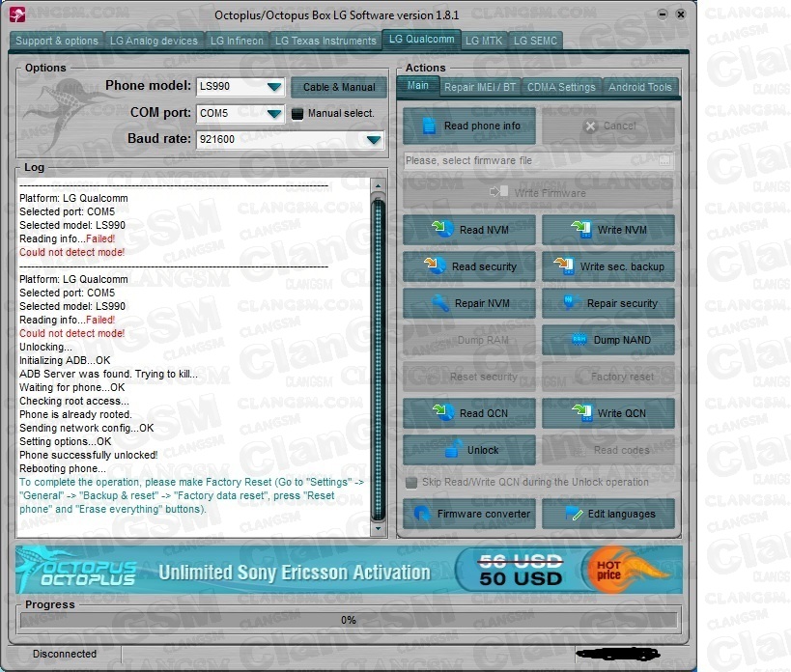This screenshot has width=791, height=672.
Task: Click the Log scroll up arrow
Action: coord(378,185)
